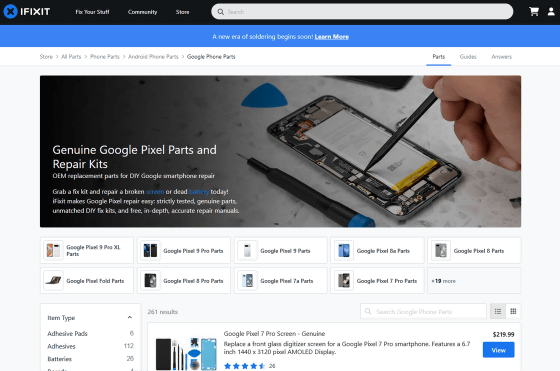This screenshot has width=560, height=371.
Task: Go to Phone Parts breadcrumb
Action: click(x=105, y=56)
